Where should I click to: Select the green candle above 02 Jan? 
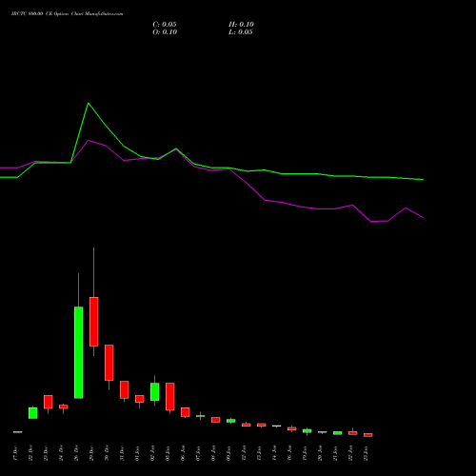click(x=155, y=391)
